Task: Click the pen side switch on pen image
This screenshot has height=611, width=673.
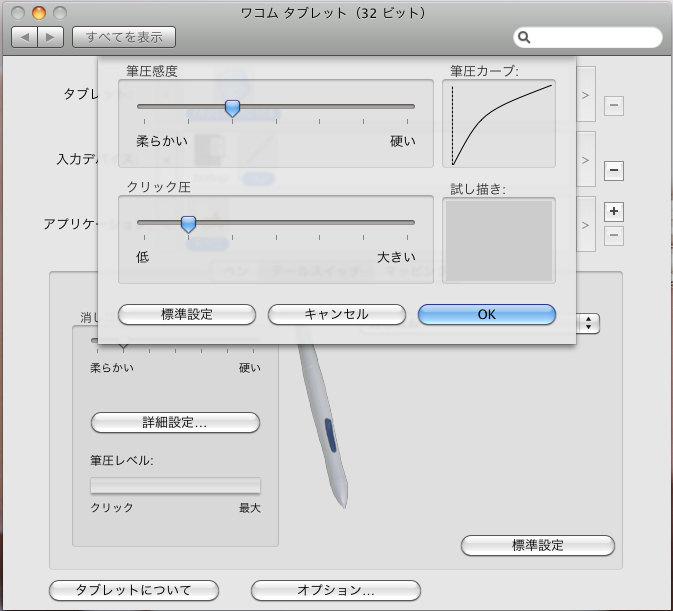Action: 330,436
